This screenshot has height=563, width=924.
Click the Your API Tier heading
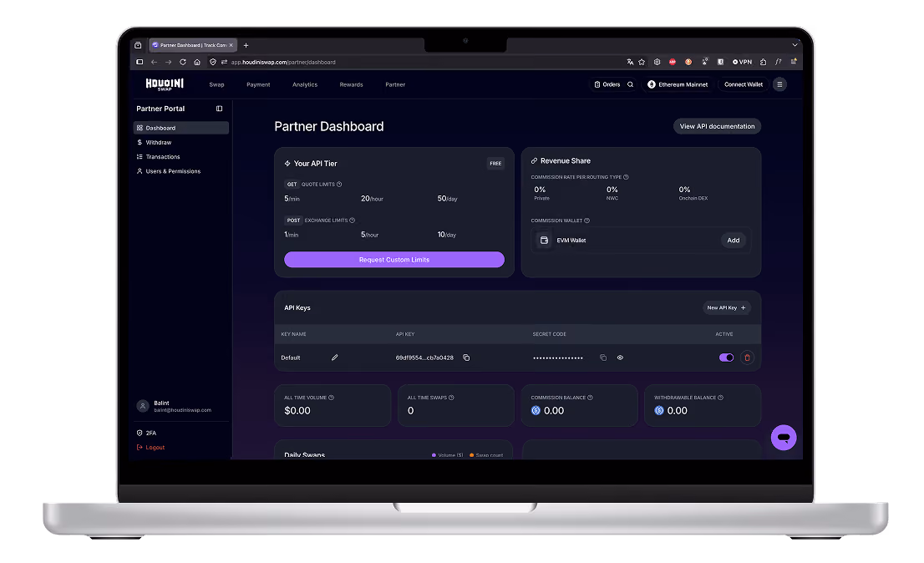click(x=315, y=164)
